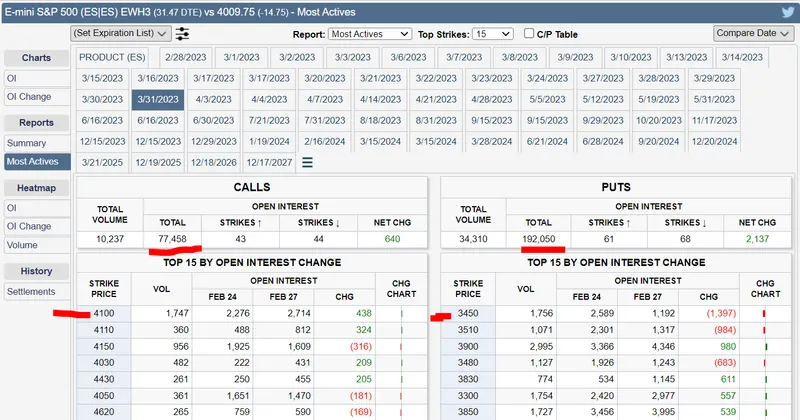Screen dimensions: 800x420
Task: Open the Set Expiration List dropdown
Action: point(120,33)
